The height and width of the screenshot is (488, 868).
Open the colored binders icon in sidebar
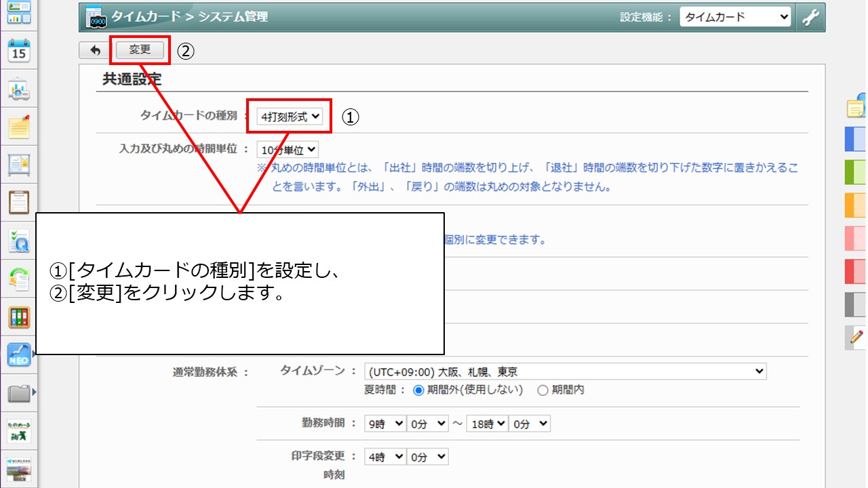click(19, 317)
